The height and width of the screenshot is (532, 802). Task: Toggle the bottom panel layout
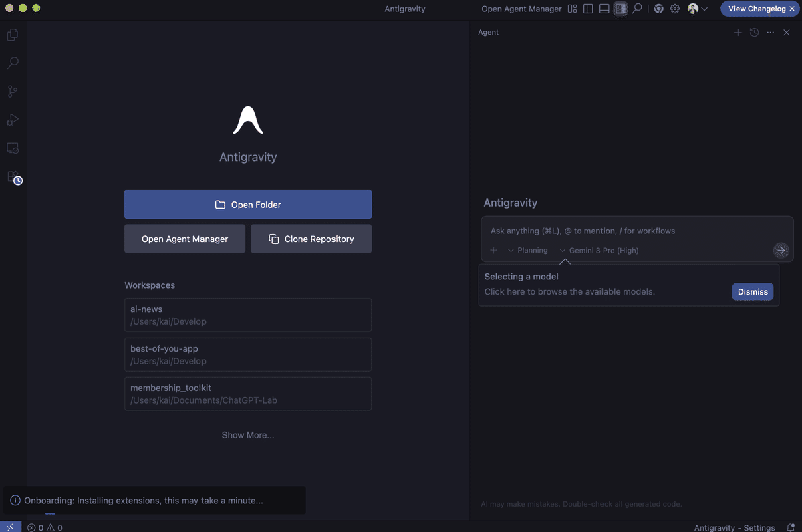tap(604, 9)
